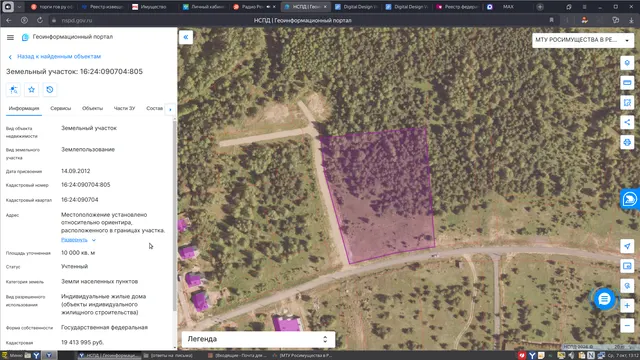Open the overview map icon
Screen dimensions: 640x360
(627, 266)
